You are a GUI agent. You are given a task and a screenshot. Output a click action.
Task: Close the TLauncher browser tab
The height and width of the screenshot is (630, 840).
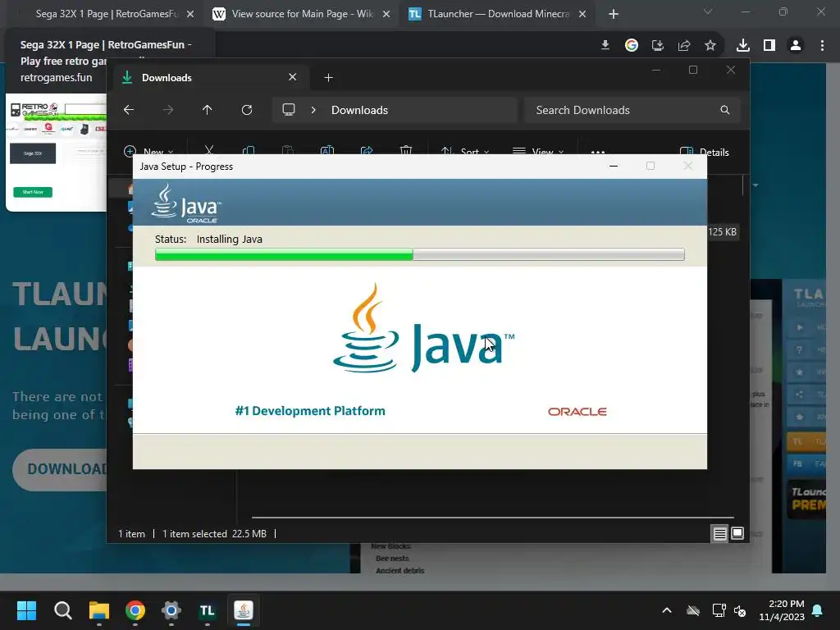(x=582, y=14)
